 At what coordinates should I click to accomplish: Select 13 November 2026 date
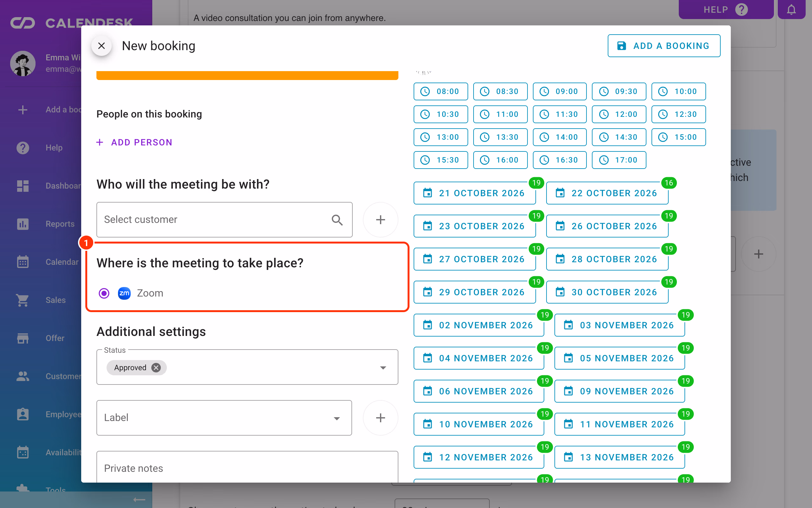point(619,457)
